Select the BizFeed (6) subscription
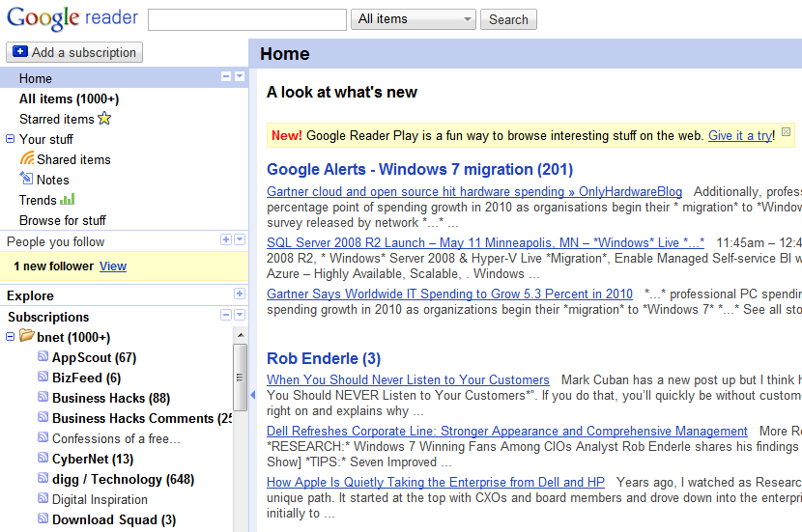 coord(86,378)
